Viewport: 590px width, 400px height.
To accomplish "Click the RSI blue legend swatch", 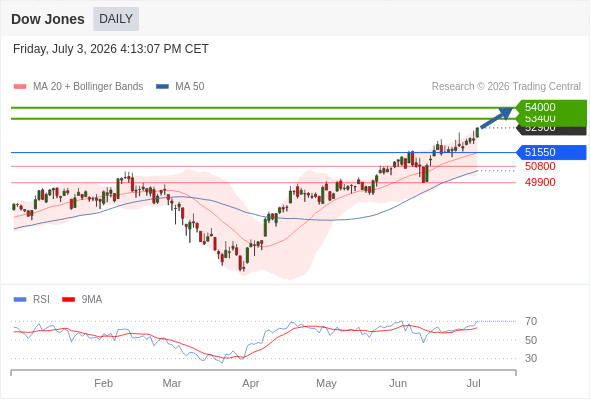I will (x=20, y=300).
